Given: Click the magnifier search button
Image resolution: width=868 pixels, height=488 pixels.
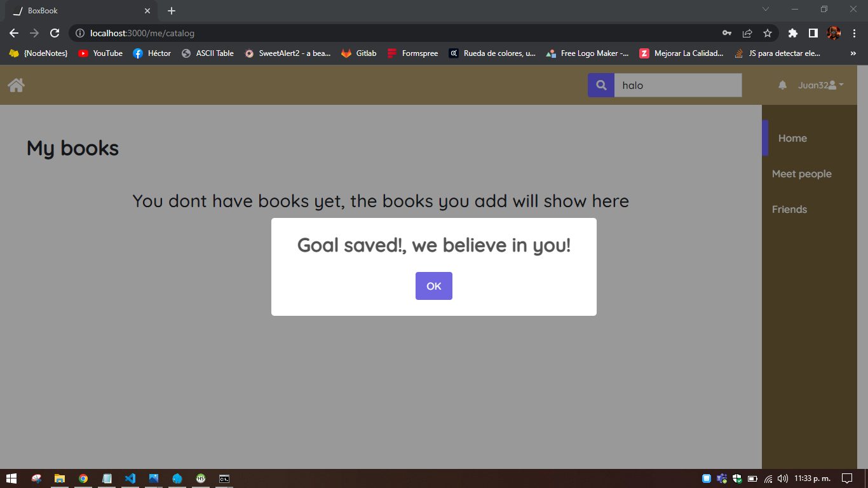Looking at the screenshot, I should click(x=601, y=85).
